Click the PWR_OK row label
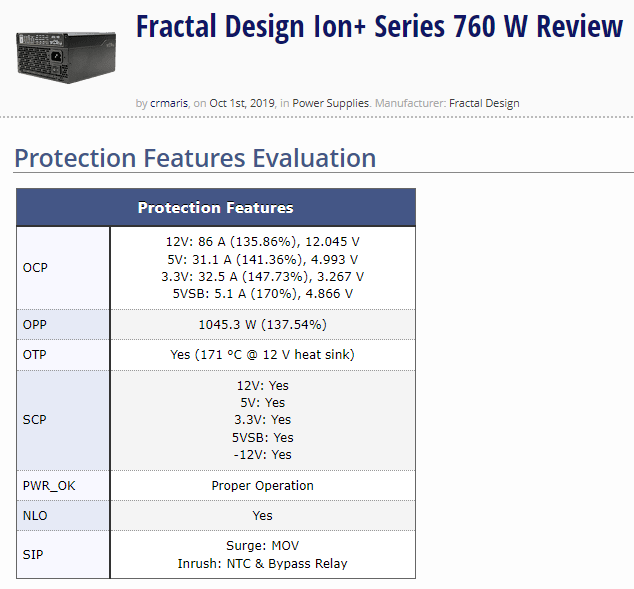Viewport: 634px width, 589px height. pyautogui.click(x=49, y=486)
